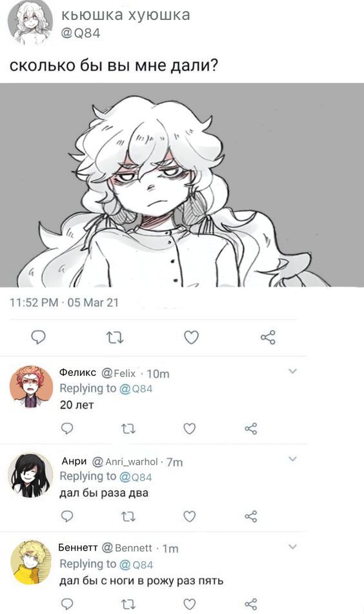Reply to the main tweet by @Q84
This screenshot has height=614, width=364.
click(x=38, y=337)
